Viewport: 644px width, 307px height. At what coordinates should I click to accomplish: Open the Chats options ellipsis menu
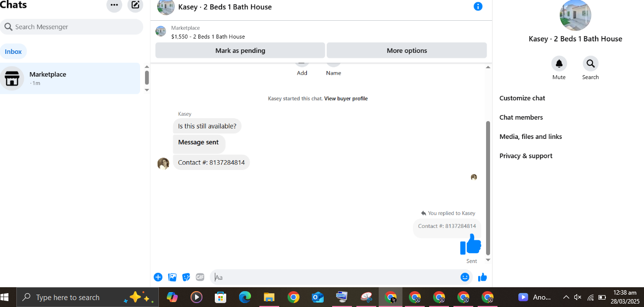114,5
